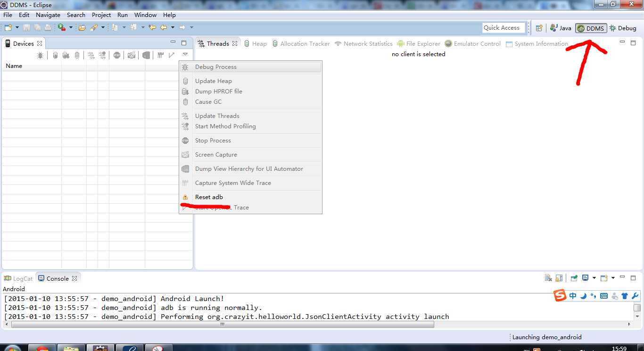This screenshot has width=644, height=351.
Task: Switch to the LogCat tab
Action: (18, 279)
